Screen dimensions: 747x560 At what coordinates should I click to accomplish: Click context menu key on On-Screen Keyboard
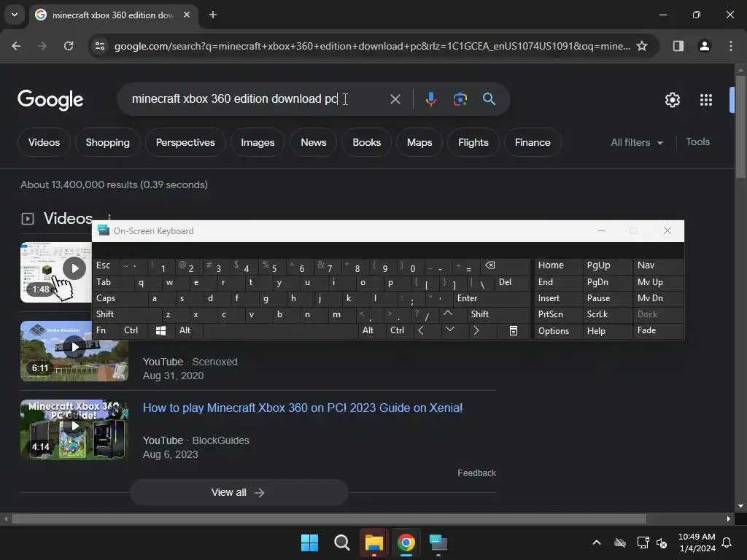513,330
